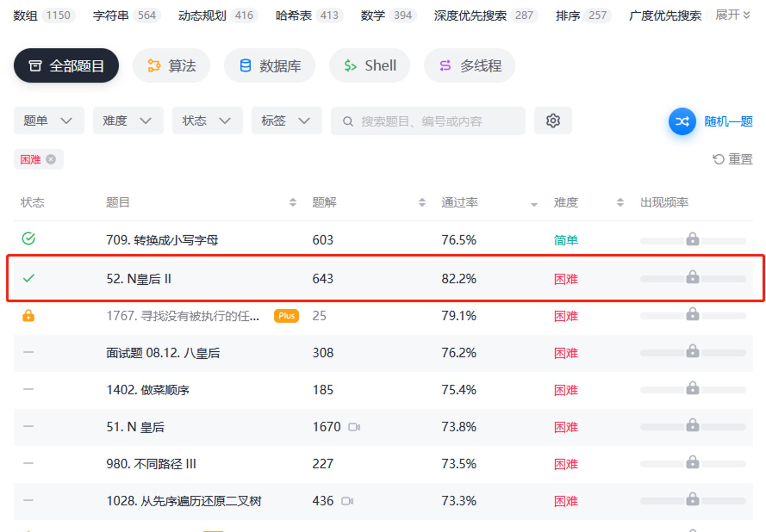Click the 重置 reset text
Viewport: 766px width, 532px height.
click(x=740, y=159)
